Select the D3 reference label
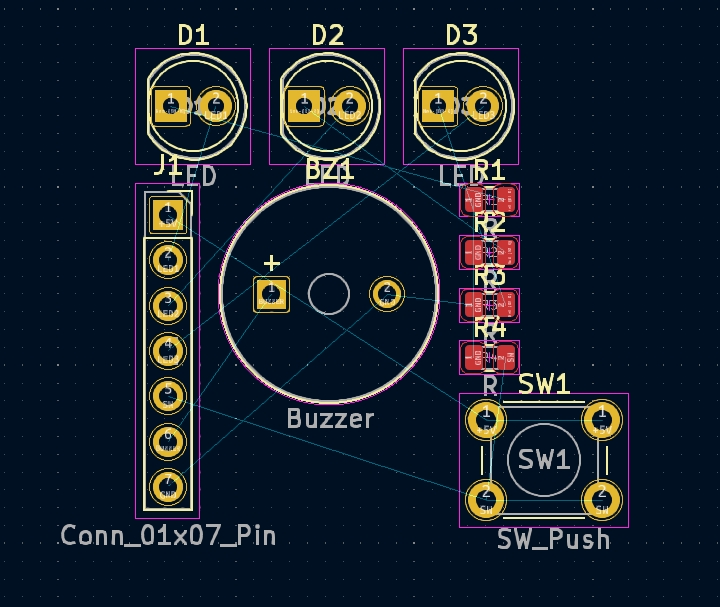 (461, 35)
